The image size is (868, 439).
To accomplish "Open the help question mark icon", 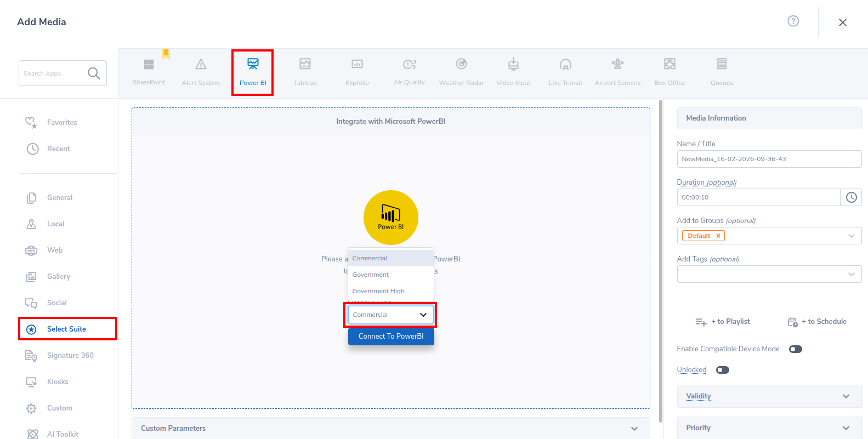I will 793,21.
